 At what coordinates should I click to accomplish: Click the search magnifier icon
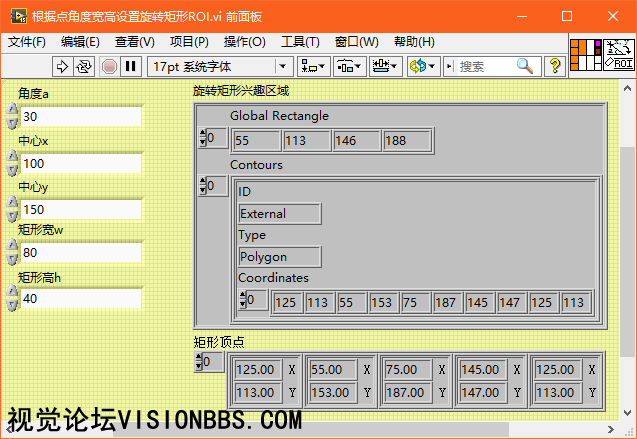pyautogui.click(x=524, y=66)
